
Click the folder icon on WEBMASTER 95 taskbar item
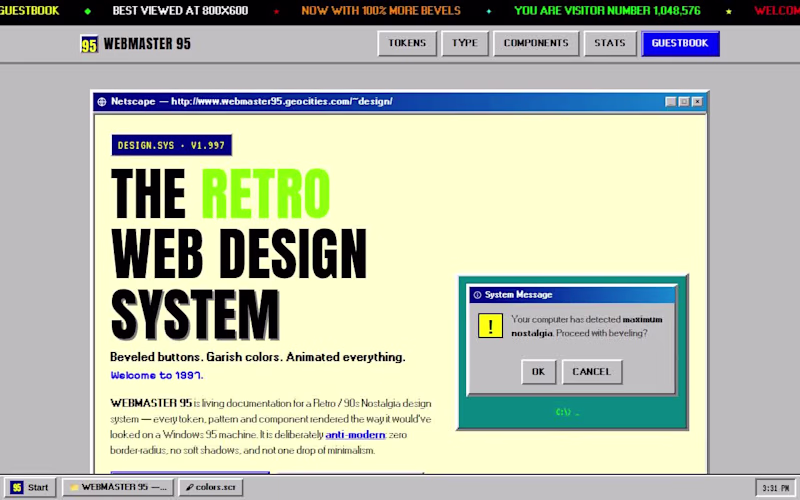(74, 487)
